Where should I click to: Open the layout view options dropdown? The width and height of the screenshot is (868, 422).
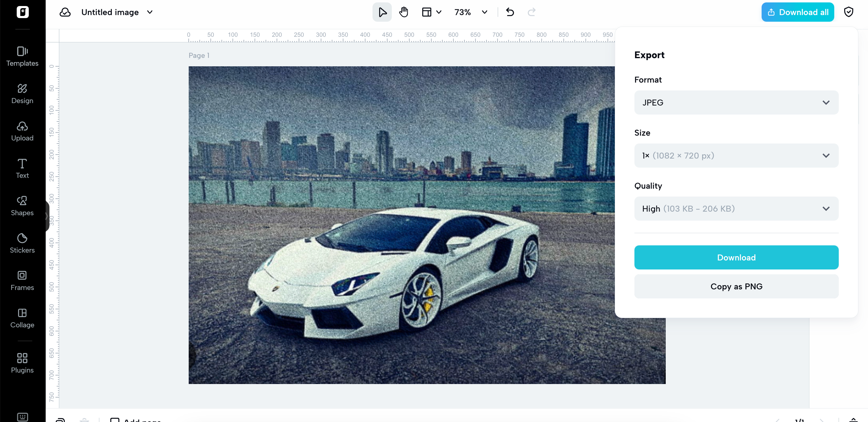point(431,12)
